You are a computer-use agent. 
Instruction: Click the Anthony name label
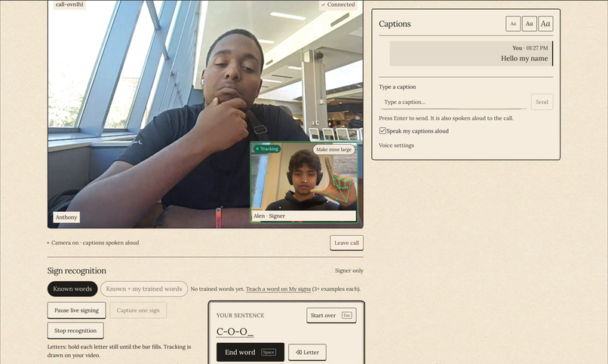click(66, 217)
